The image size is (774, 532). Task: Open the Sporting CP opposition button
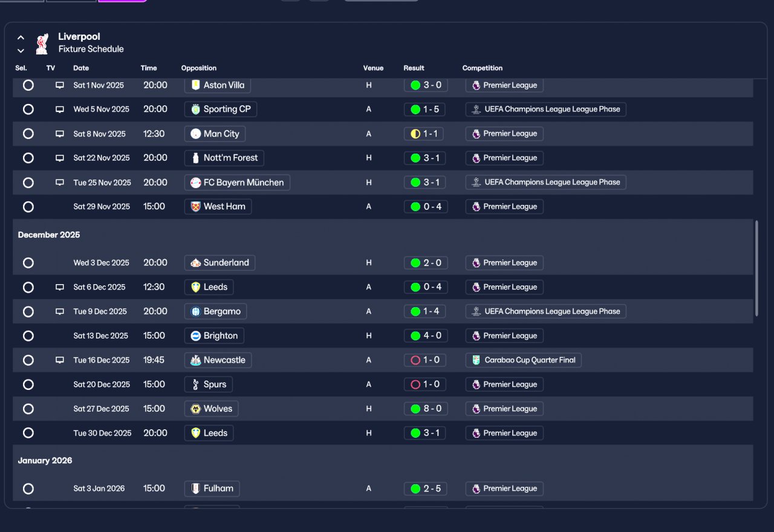pos(221,109)
